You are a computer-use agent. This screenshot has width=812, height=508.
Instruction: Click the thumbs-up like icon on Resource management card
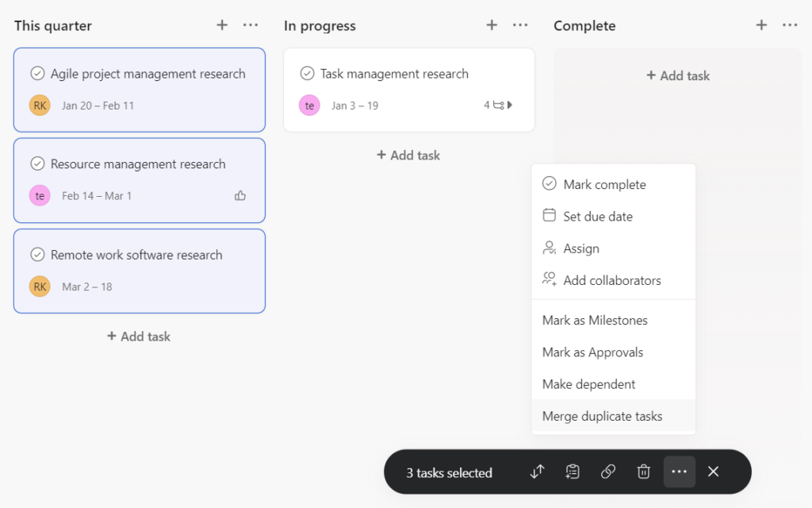(x=240, y=195)
